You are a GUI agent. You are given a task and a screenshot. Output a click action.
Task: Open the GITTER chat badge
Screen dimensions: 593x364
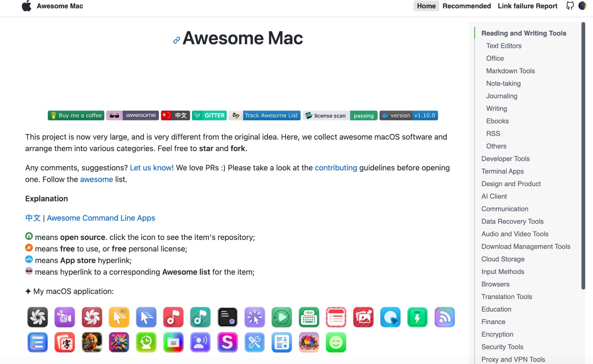pos(209,116)
